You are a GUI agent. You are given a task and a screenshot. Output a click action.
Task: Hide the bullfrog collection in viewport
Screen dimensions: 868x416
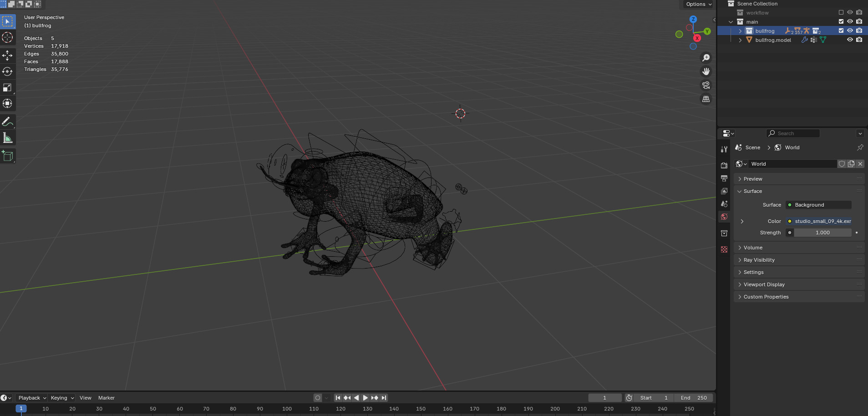[x=850, y=31]
